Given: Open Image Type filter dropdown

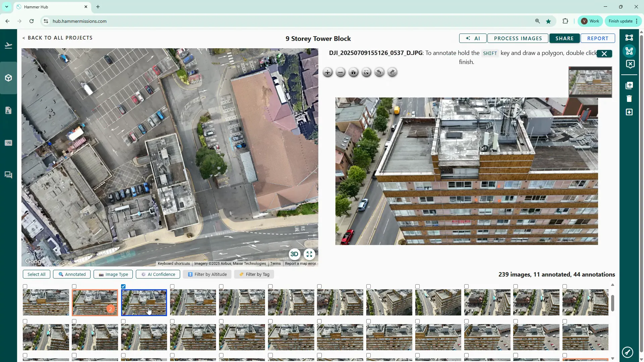Looking at the screenshot, I should point(113,274).
